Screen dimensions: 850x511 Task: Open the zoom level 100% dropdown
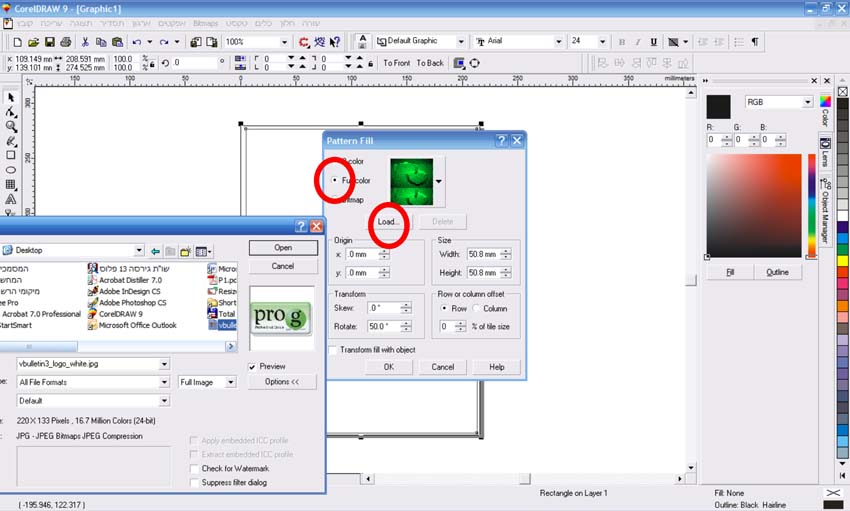pyautogui.click(x=284, y=42)
